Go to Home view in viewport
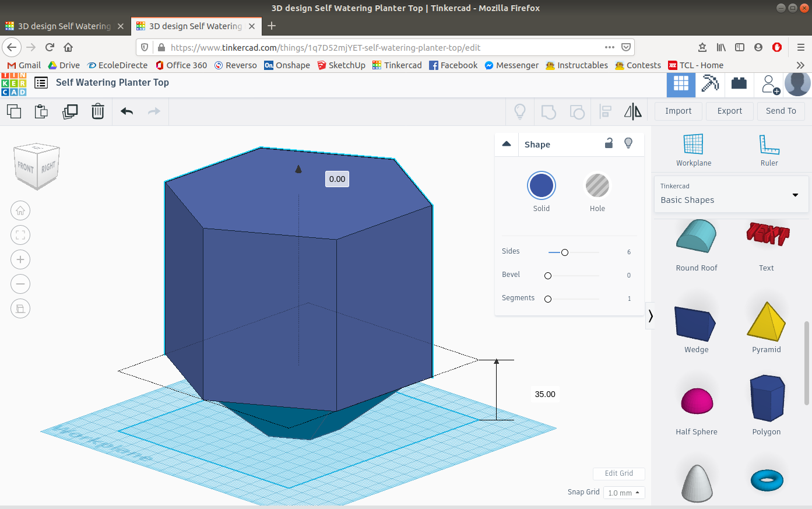812x509 pixels. point(20,210)
